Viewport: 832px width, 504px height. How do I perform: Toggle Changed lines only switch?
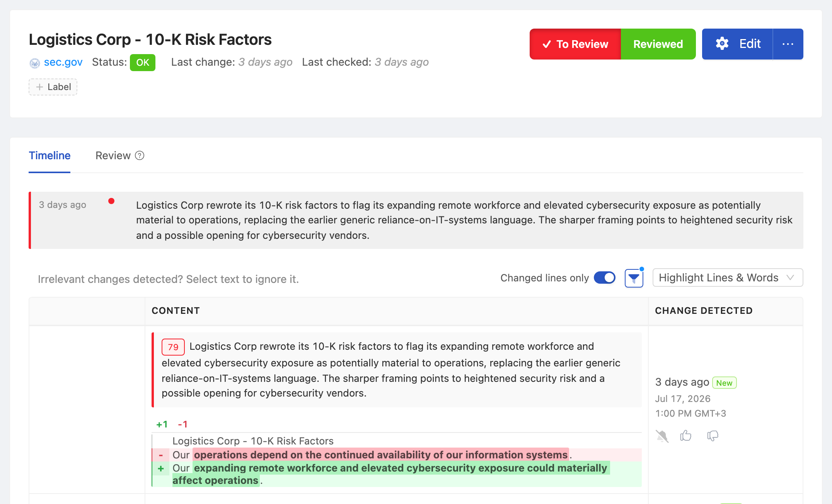(x=604, y=278)
